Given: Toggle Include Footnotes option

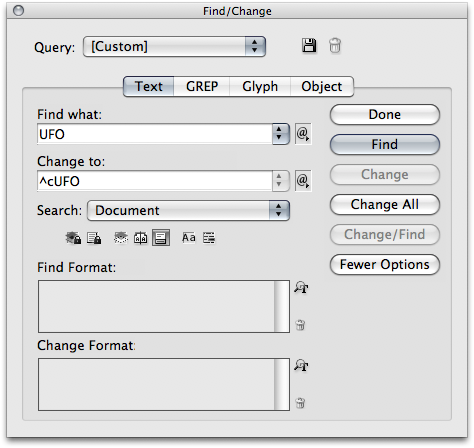Looking at the screenshot, I should (x=161, y=238).
